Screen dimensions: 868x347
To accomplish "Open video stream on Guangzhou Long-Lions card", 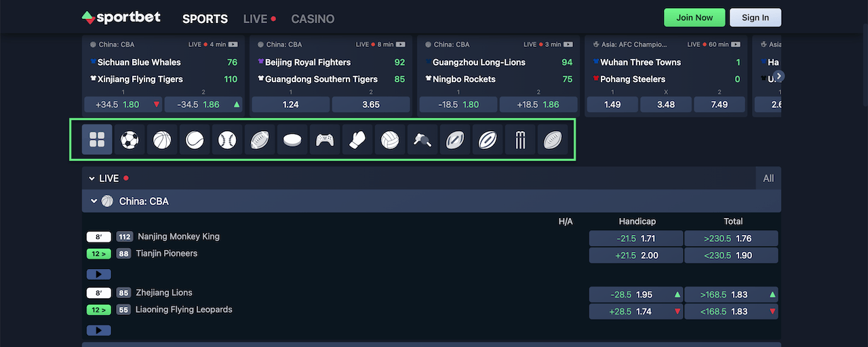I will [569, 44].
